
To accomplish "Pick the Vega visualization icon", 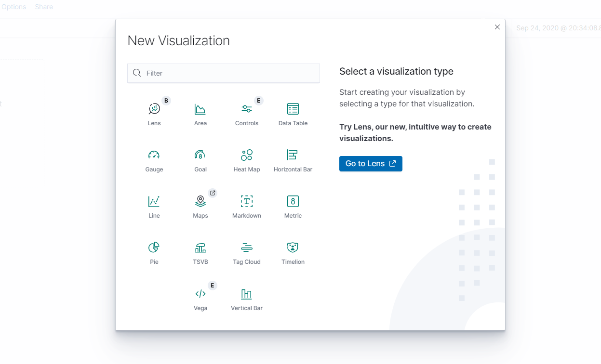I will click(x=200, y=294).
